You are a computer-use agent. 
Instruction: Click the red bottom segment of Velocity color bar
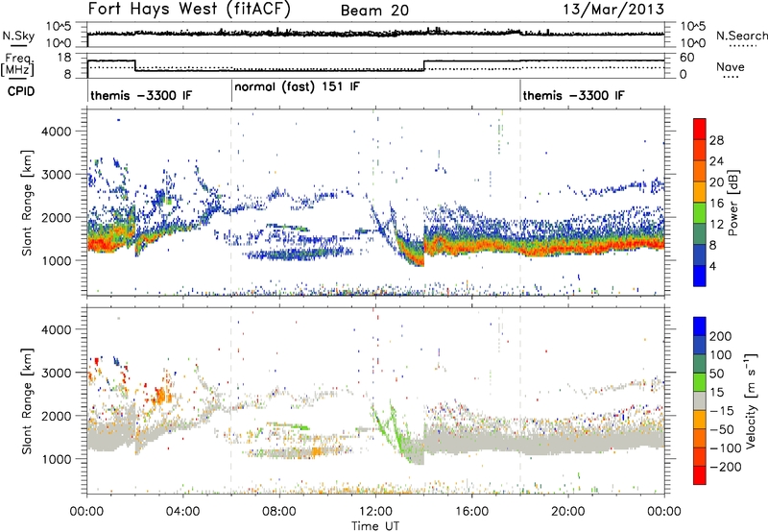coord(700,475)
